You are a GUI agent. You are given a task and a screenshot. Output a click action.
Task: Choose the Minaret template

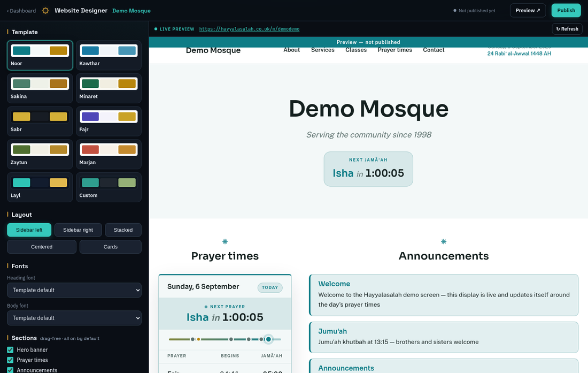click(x=109, y=88)
